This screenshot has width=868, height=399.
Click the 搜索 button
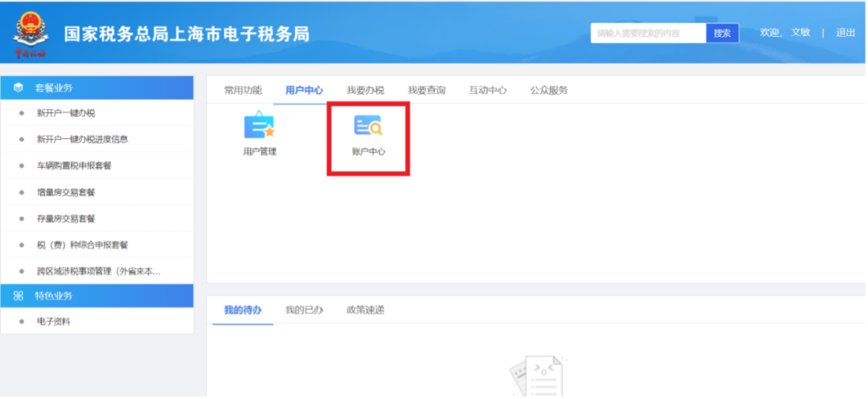pyautogui.click(x=723, y=33)
